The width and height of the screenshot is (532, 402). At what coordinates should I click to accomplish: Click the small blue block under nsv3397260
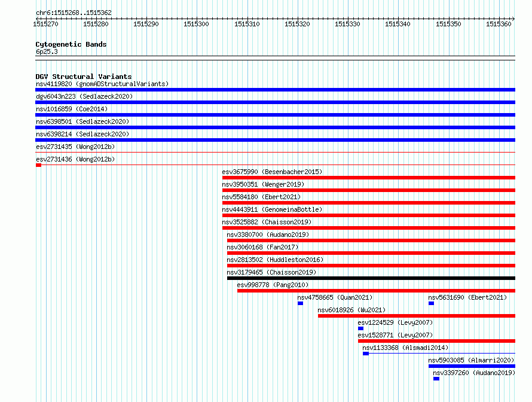[436, 379]
